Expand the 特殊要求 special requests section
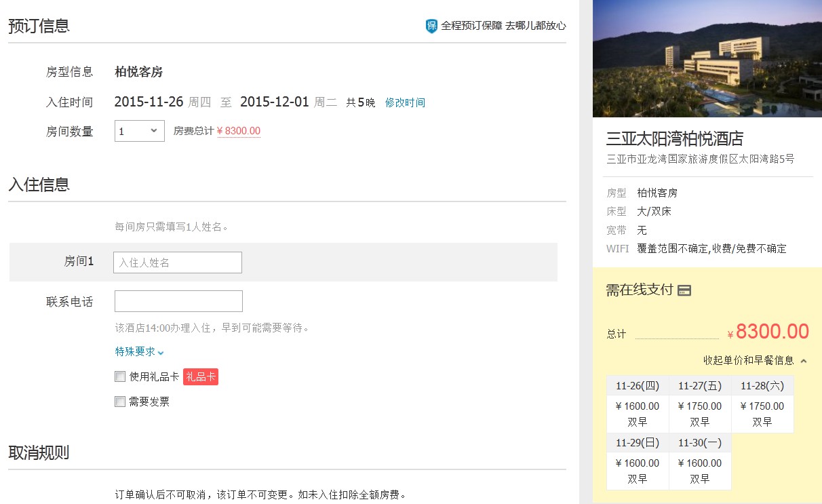Viewport: 822px width, 504px height. tap(135, 352)
